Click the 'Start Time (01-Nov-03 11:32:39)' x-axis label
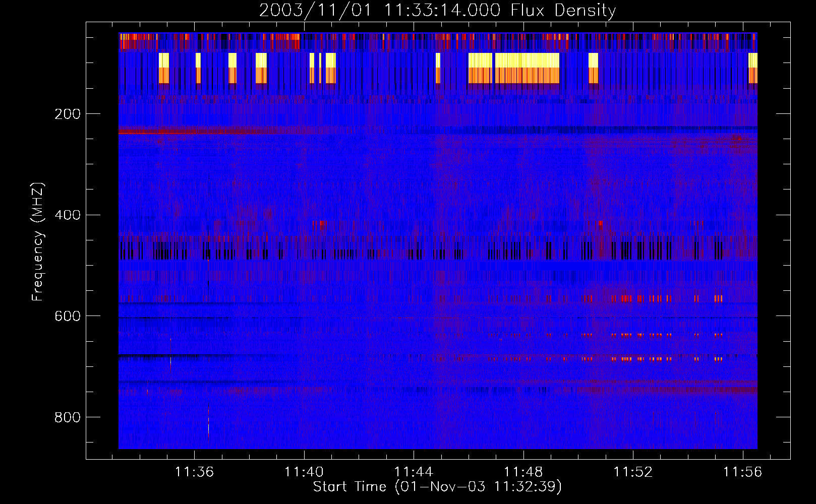 coord(437,487)
